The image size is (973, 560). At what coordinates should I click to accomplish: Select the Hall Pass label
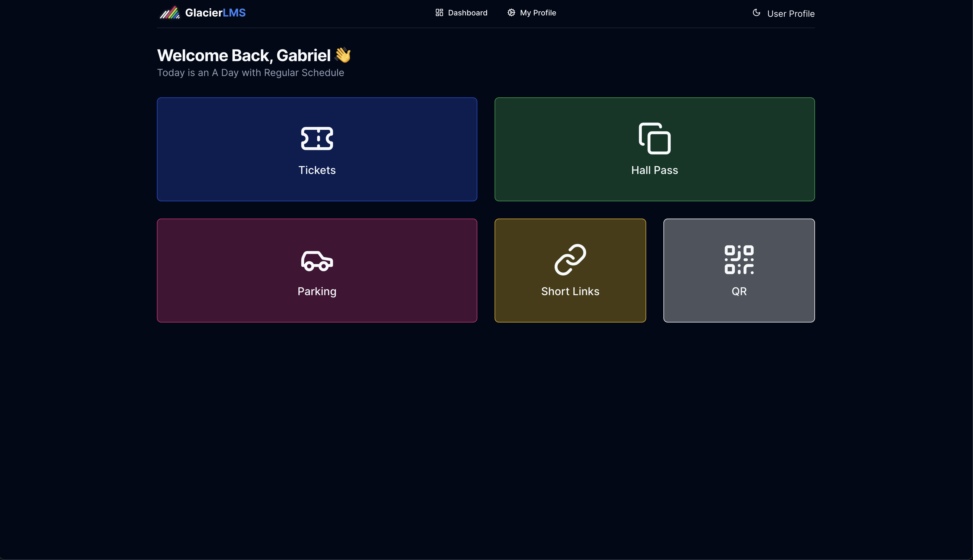[x=655, y=170]
